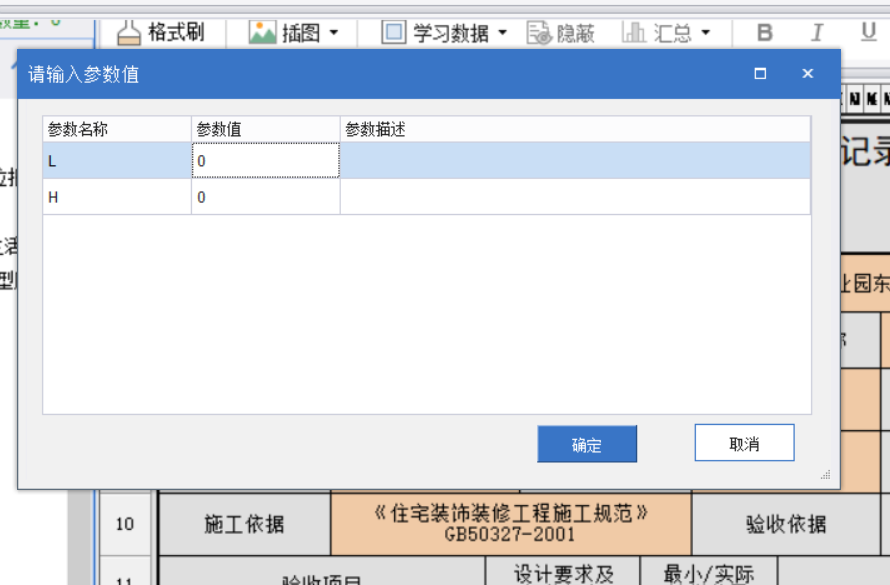Apply underline with the U icon
The image size is (890, 585).
(x=867, y=31)
